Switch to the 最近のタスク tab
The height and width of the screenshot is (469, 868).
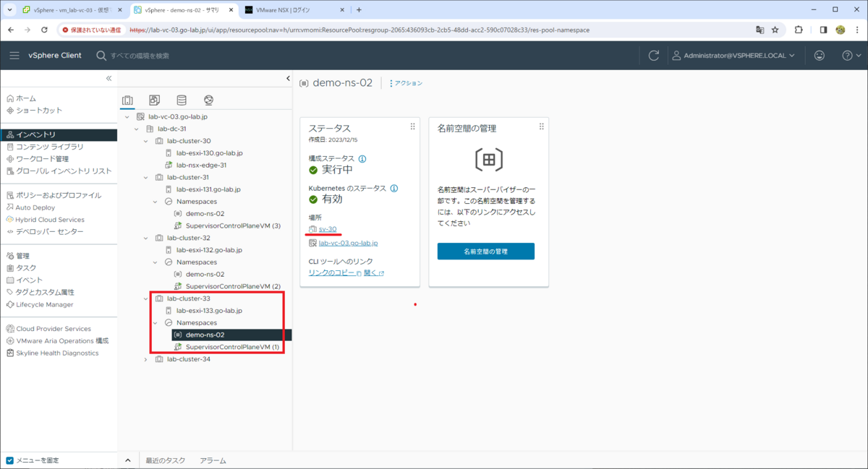pyautogui.click(x=166, y=460)
